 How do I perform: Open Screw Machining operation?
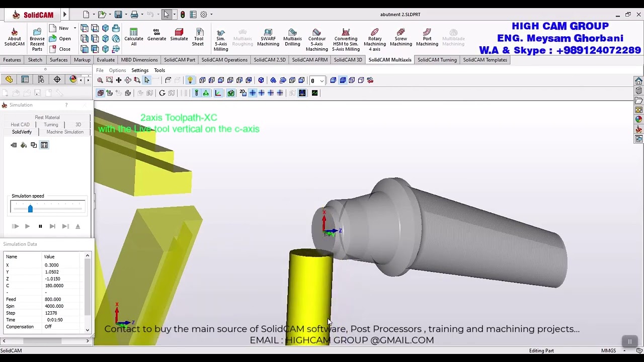coord(400,38)
